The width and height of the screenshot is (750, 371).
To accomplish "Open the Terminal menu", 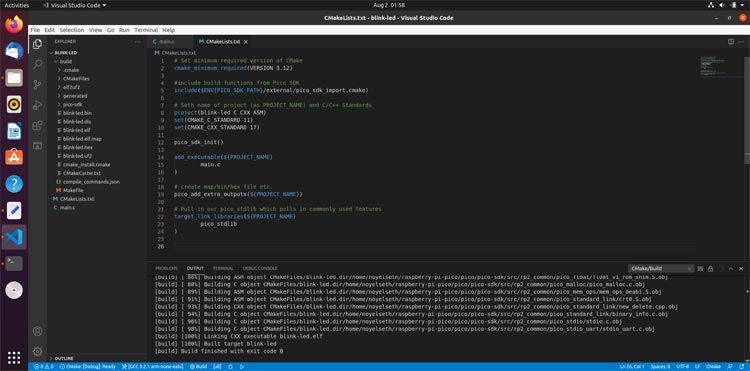I will (x=146, y=30).
